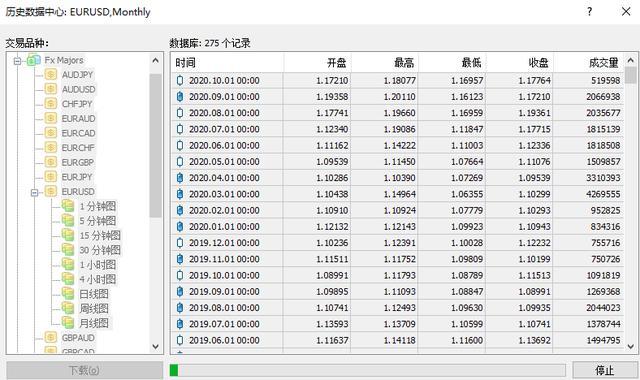
Task: Click the data table scrollbar thumb
Action: 631,75
